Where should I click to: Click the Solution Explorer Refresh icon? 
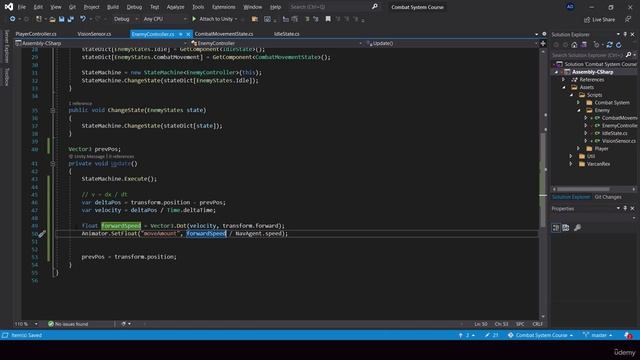pyautogui.click(x=619, y=45)
